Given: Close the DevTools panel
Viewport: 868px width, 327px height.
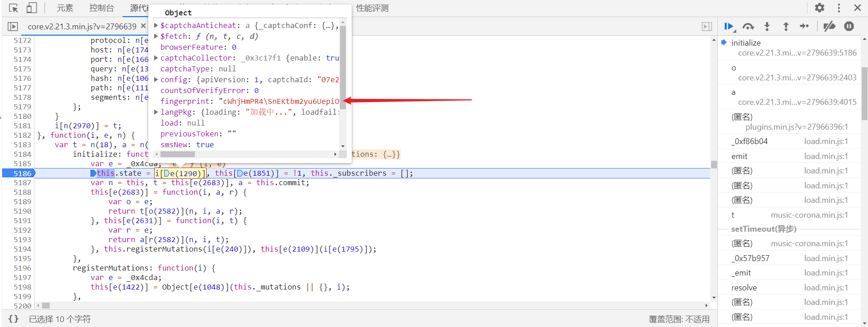Looking at the screenshot, I should pos(857,8).
